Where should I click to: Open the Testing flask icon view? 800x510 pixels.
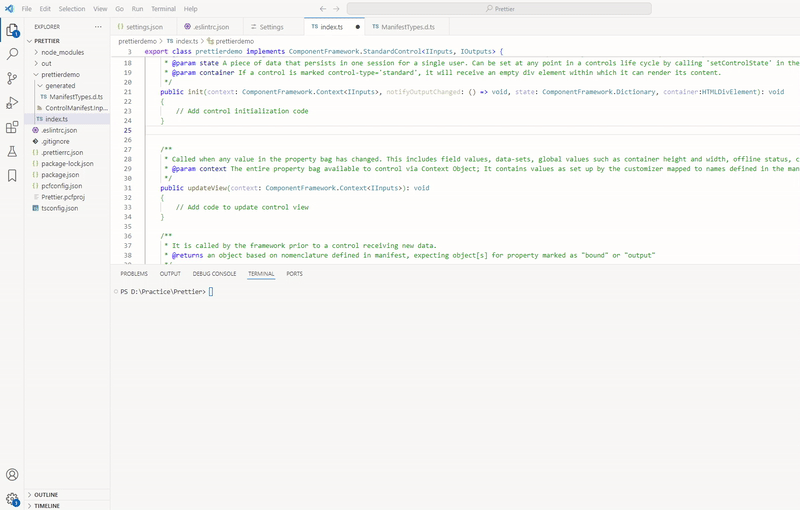pyautogui.click(x=12, y=152)
